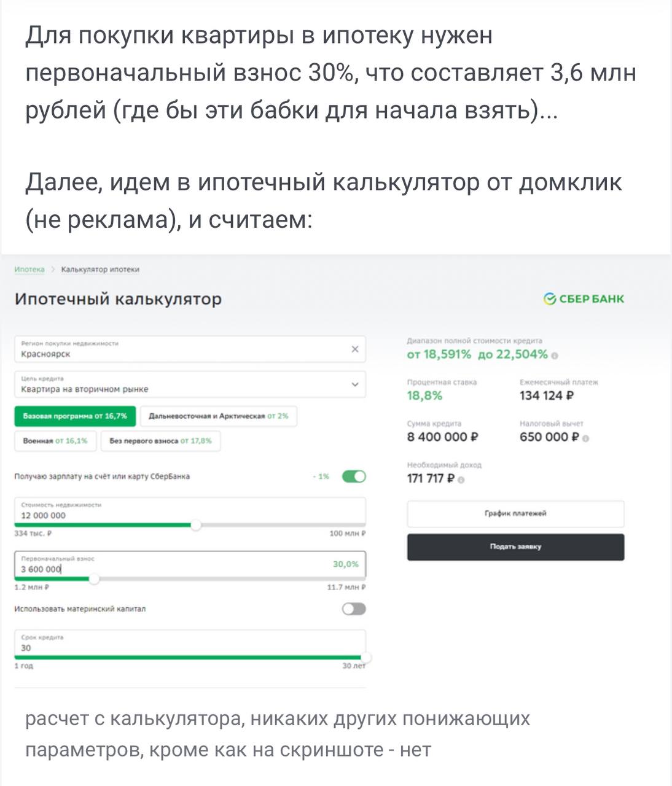Screen dimensions: 672x786
Task: Click info icon beside Необходимый доход amount
Action: pyautogui.click(x=461, y=480)
